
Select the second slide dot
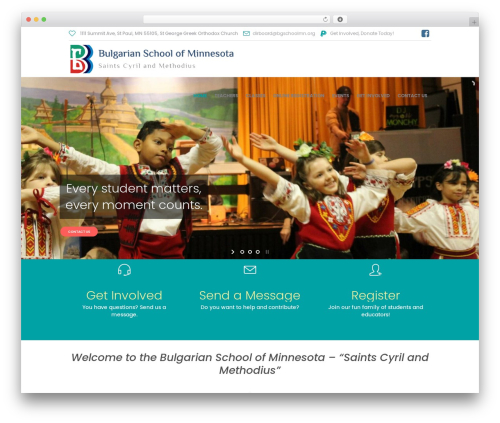click(250, 252)
